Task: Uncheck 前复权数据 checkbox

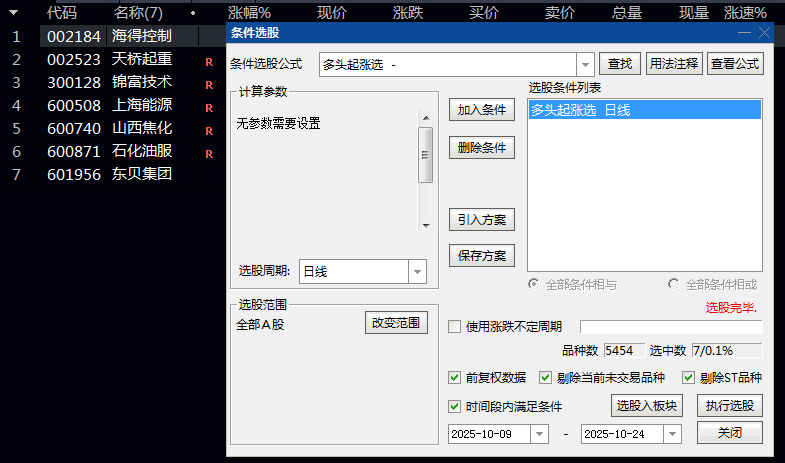Action: [x=455, y=377]
